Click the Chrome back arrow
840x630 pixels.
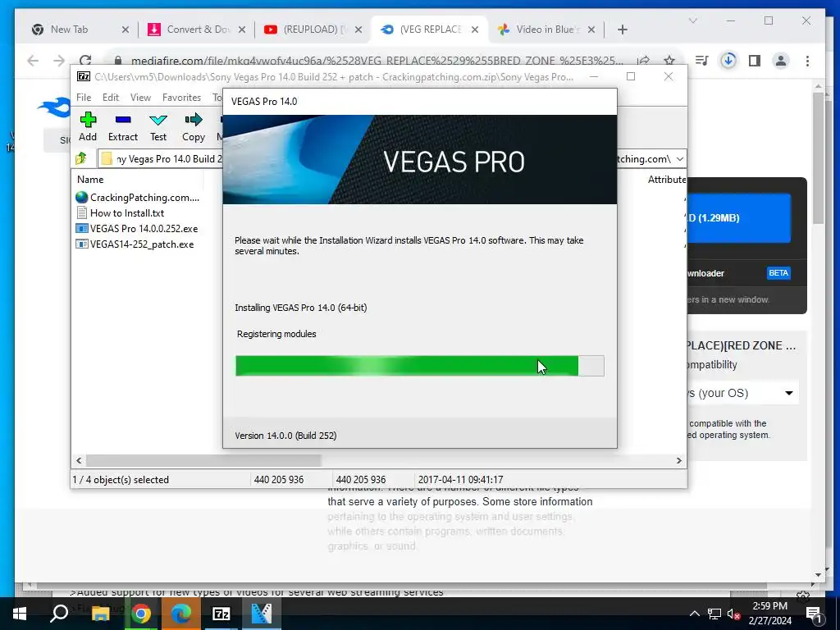click(33, 61)
